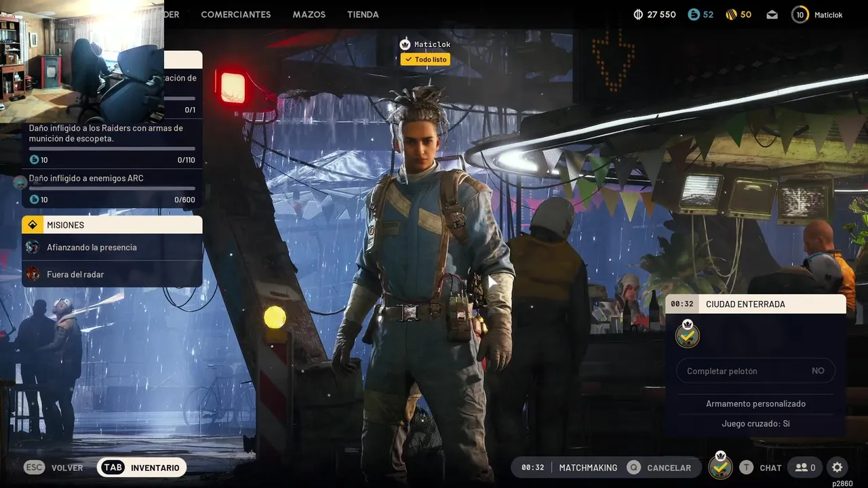Screen dimensions: 868x488
Task: Click the 27 550 coin currency icon
Action: 638,14
